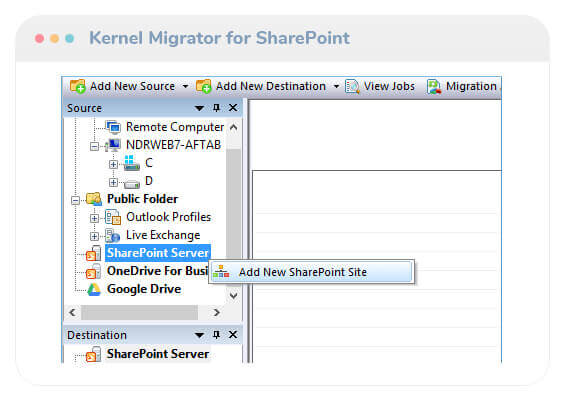Expand the Outlook Profiles node
Viewport: 565px width, 401px height.
point(94,218)
